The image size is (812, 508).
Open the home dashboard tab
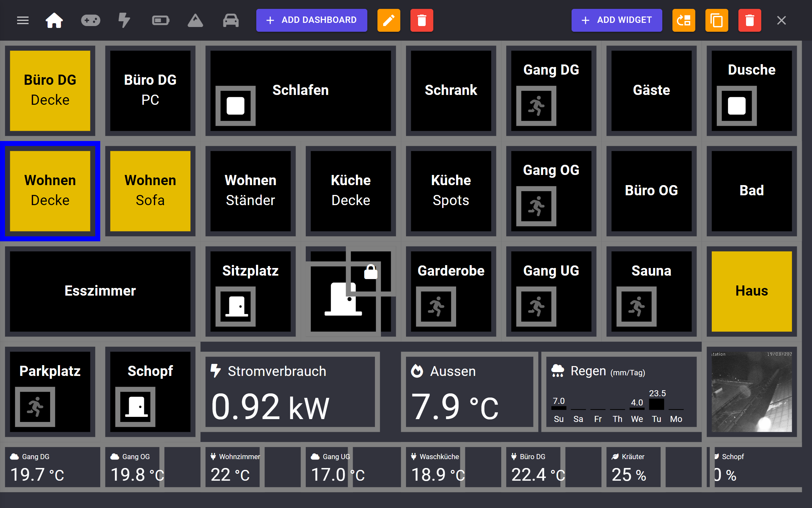54,21
